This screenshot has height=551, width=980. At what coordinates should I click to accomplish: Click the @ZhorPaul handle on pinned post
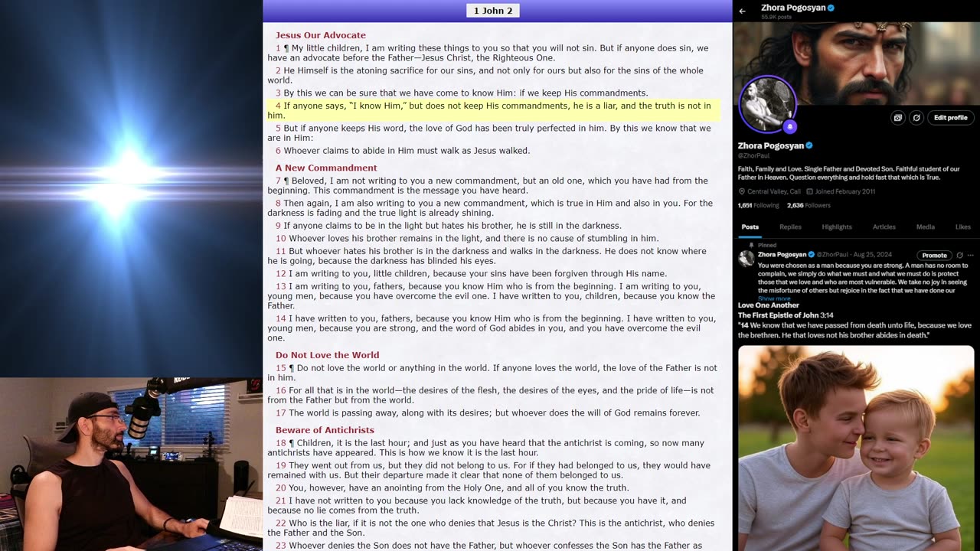(831, 255)
